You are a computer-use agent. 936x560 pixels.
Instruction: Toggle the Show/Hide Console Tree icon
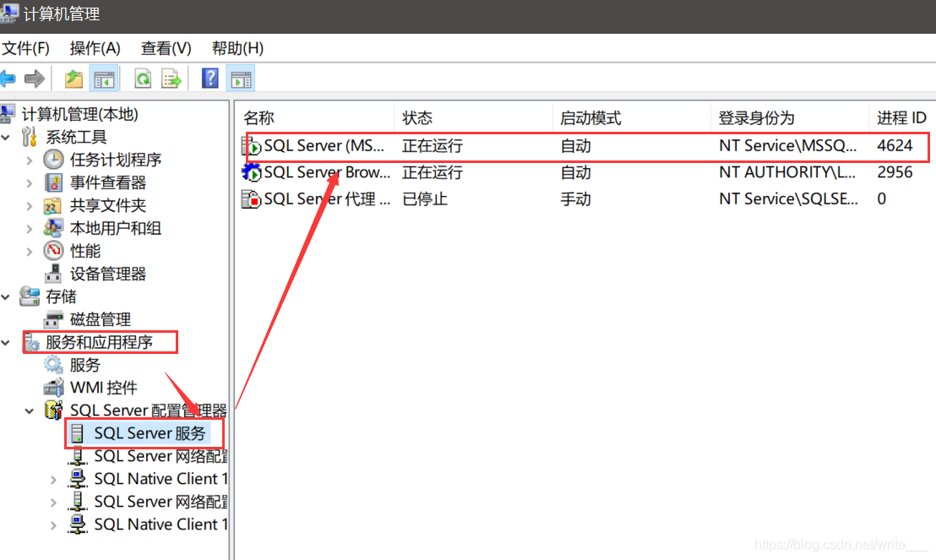coord(103,79)
